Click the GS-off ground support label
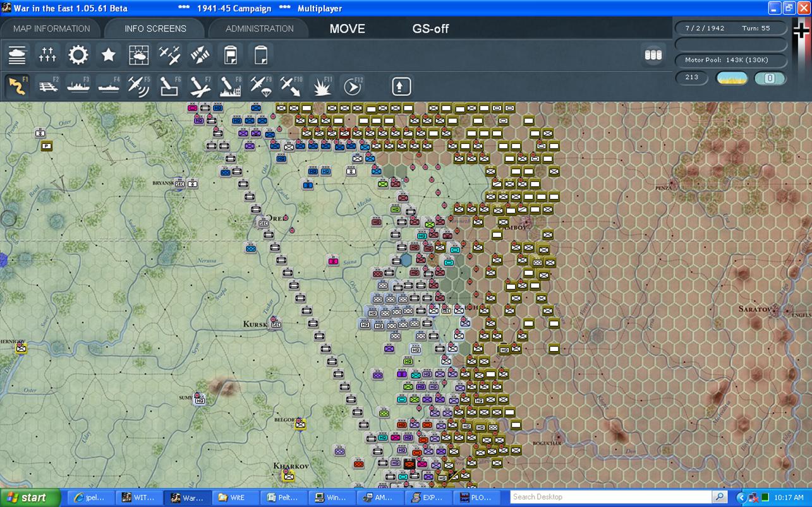The height and width of the screenshot is (507, 812). coord(431,28)
